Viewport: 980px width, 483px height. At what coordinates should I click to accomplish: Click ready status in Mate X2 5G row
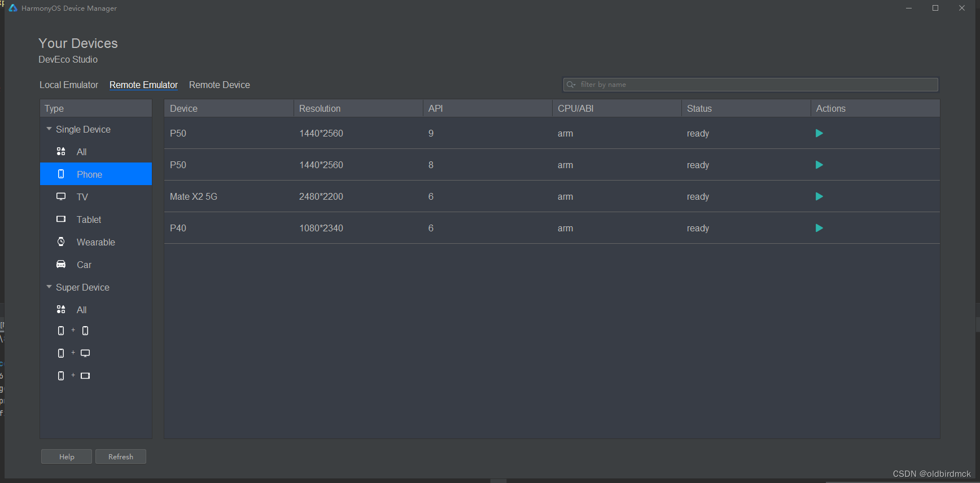coord(698,196)
